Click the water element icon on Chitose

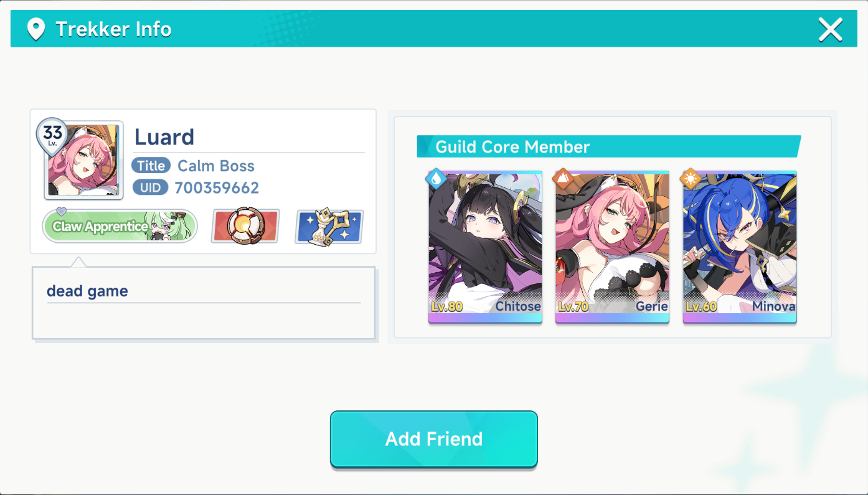click(436, 179)
